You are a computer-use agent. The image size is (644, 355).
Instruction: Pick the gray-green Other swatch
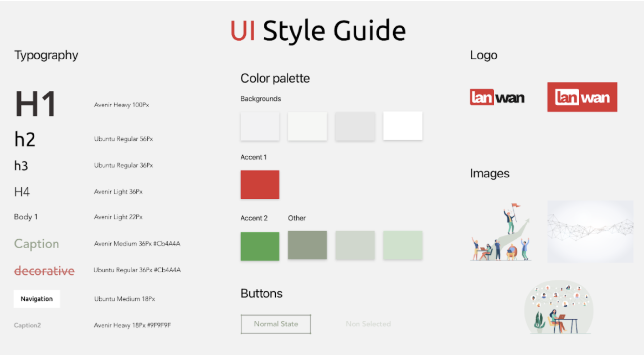click(307, 245)
